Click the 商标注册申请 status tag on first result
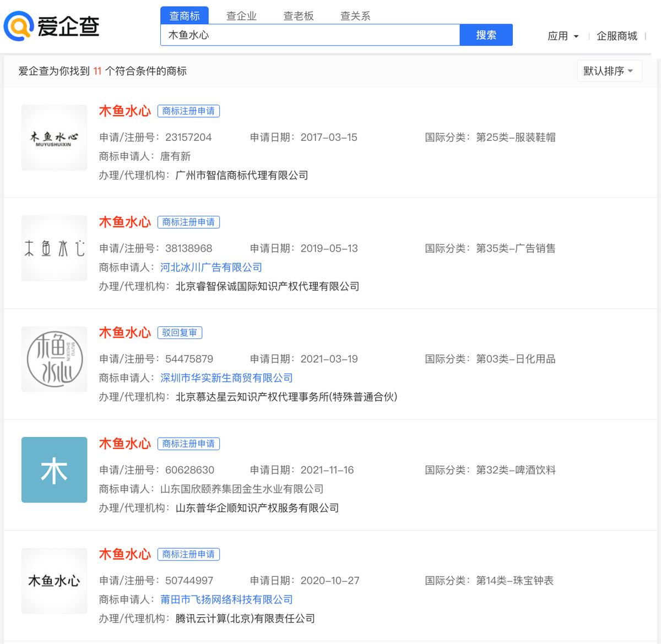The height and width of the screenshot is (644, 661). (188, 111)
